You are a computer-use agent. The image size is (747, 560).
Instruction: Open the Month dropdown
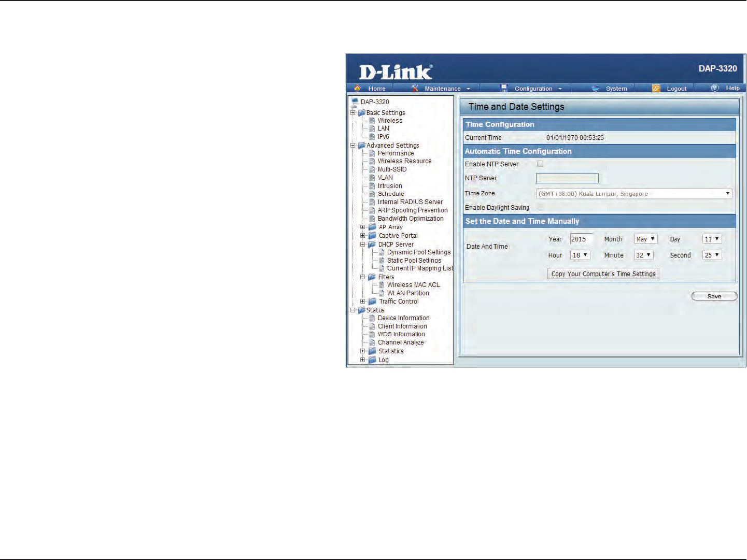pyautogui.click(x=646, y=239)
